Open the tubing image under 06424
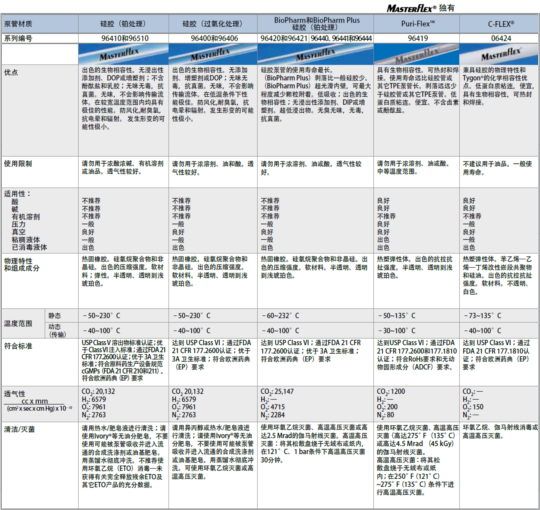The width and height of the screenshot is (540, 510). point(499,54)
